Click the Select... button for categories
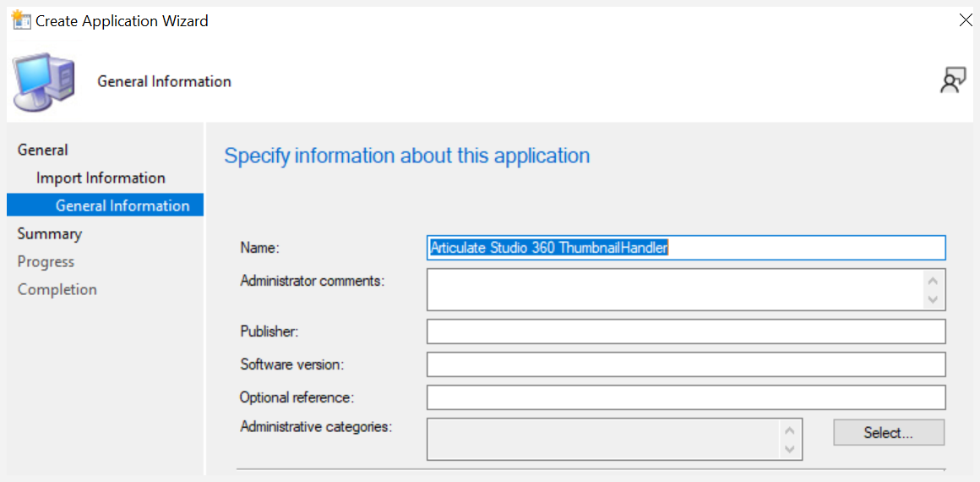Screen dimensions: 980x482 (889, 433)
